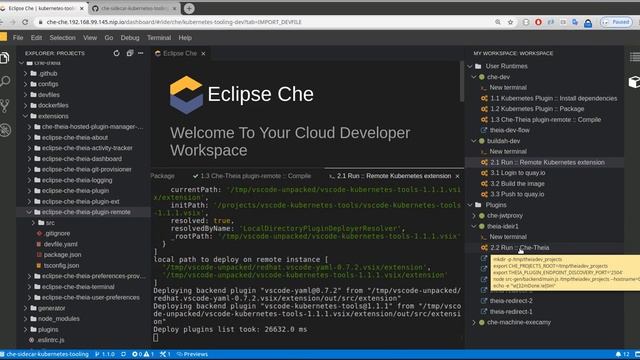Click the browser reload button
The width and height of the screenshot is (640, 360).
click(x=25, y=22)
